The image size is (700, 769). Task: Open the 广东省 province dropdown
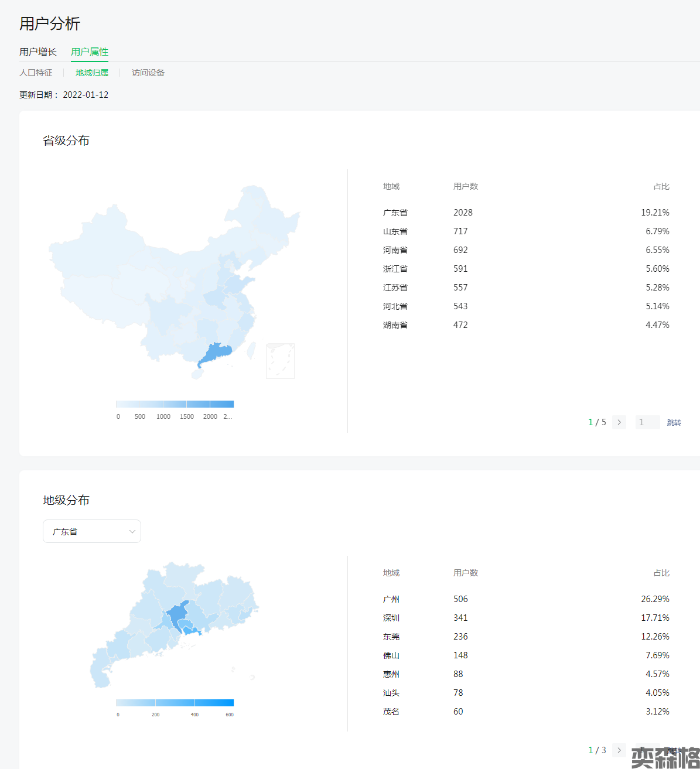92,532
